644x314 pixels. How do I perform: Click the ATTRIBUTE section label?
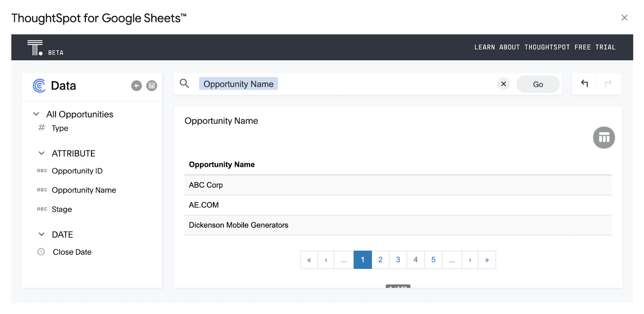74,154
